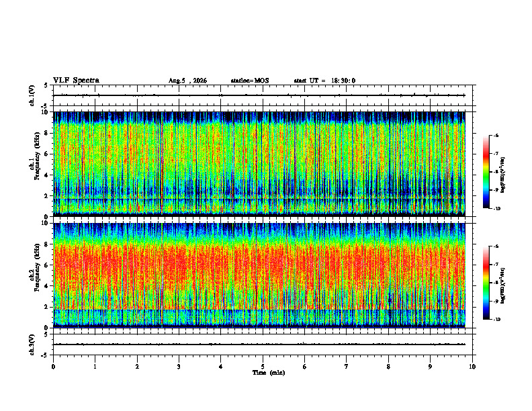Click the VLF Spectra title text
The image size is (532, 411).
click(x=76, y=81)
